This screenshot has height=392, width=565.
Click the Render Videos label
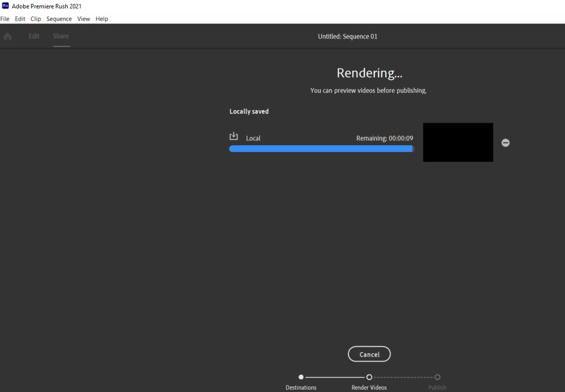(x=369, y=388)
